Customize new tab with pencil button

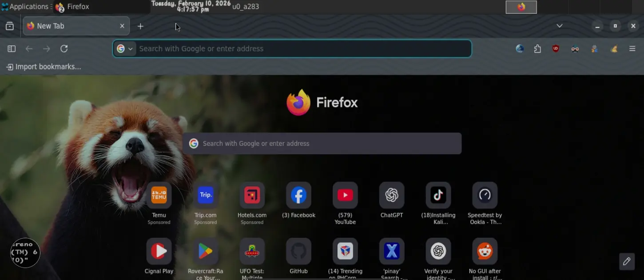point(627,261)
